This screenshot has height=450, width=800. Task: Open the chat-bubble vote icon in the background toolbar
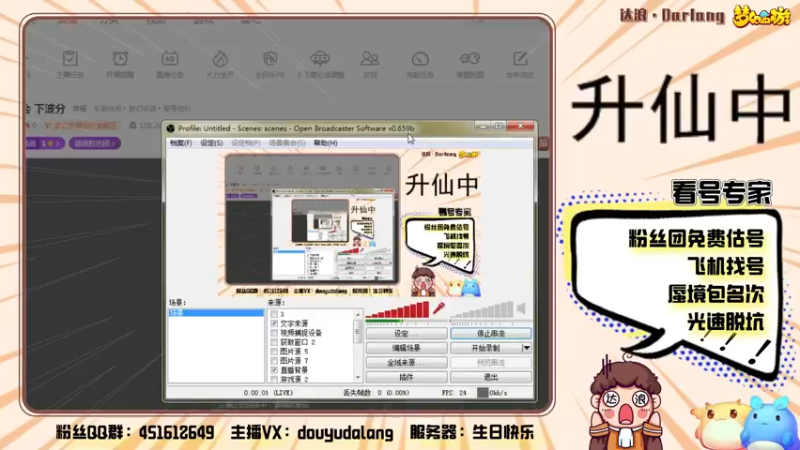pos(469,58)
